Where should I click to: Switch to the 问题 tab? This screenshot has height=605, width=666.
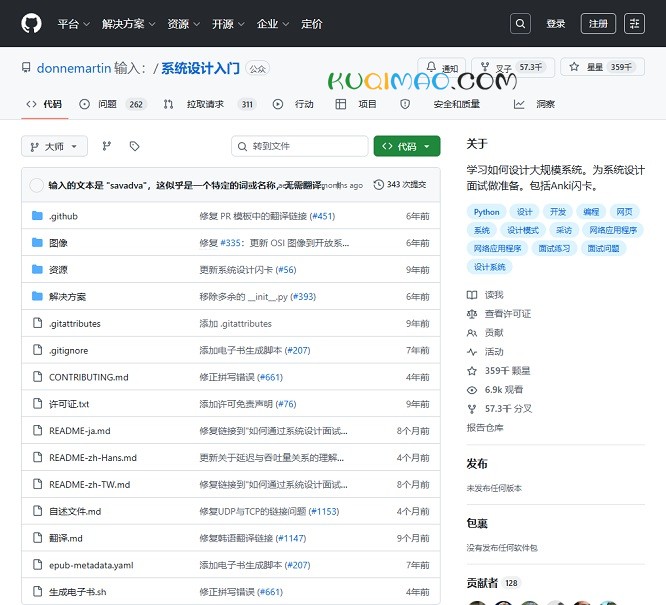coord(113,104)
